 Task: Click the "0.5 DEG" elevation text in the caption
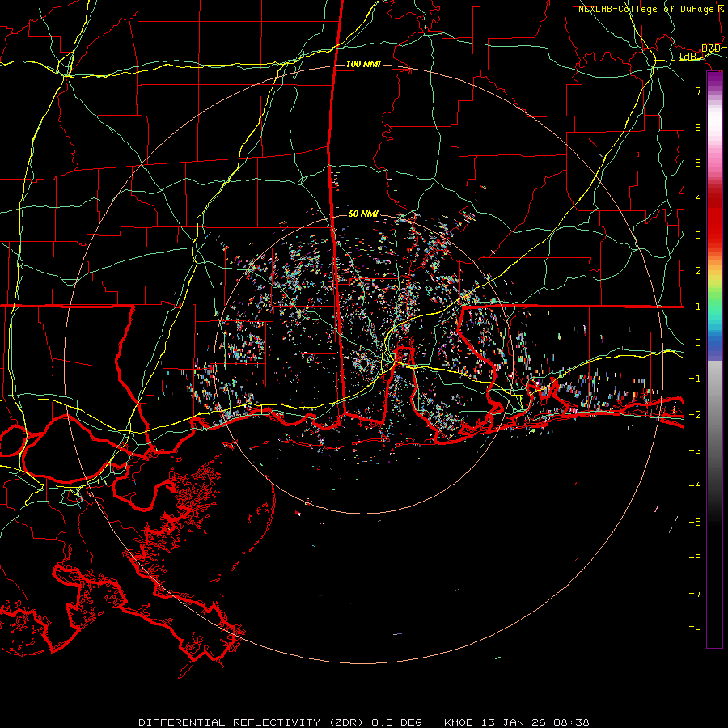(397, 722)
